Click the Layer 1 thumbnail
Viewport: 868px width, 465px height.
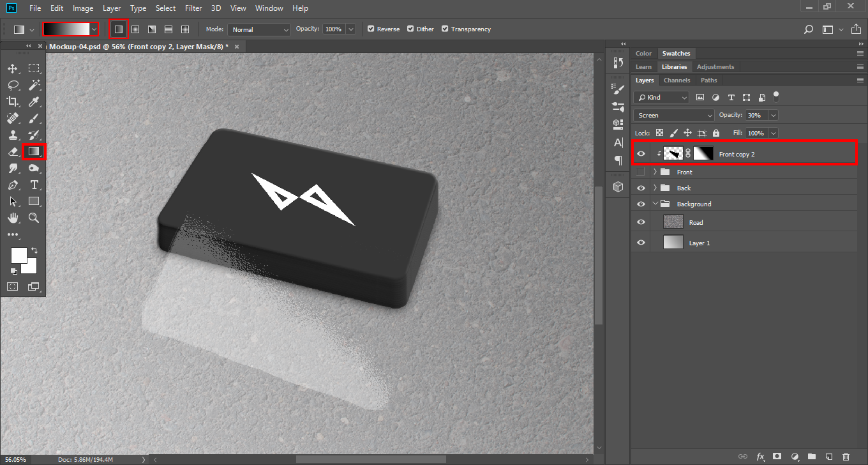(673, 243)
